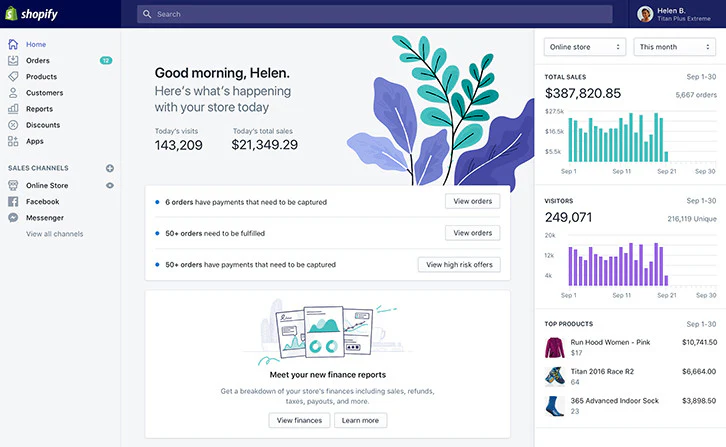Click the Learn more button

pos(360,420)
